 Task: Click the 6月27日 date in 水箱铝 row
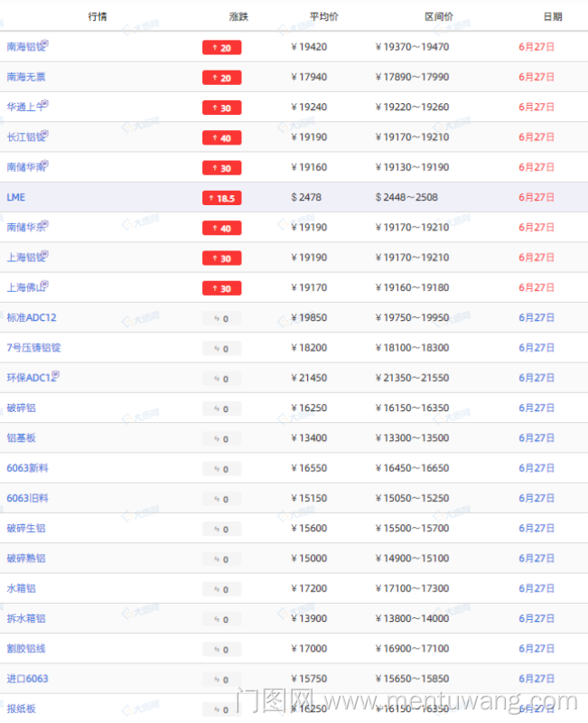point(537,588)
